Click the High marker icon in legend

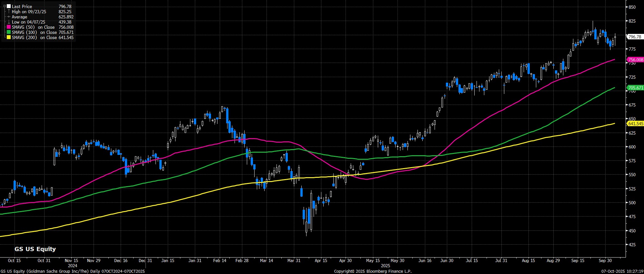pyautogui.click(x=9, y=12)
